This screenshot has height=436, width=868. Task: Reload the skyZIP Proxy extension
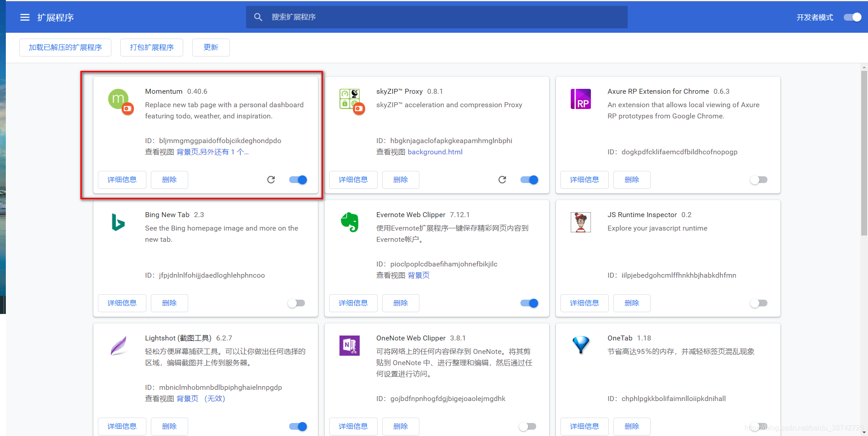point(502,179)
